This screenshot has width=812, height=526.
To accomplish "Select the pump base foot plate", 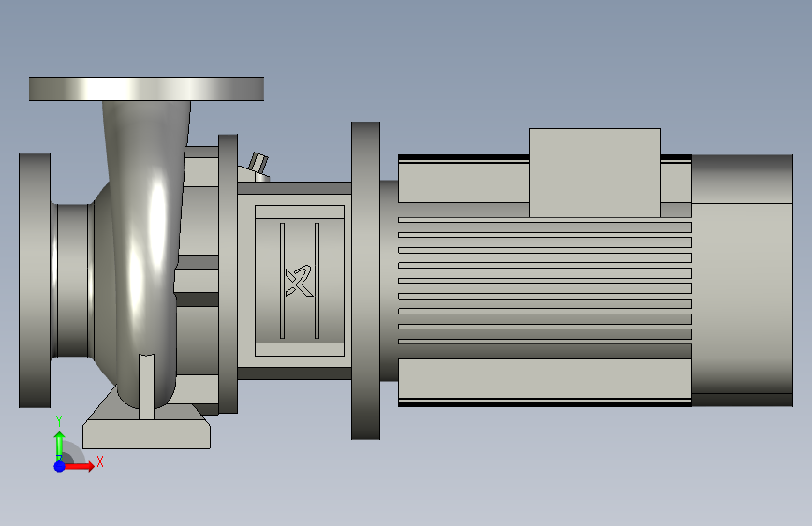I will pos(146,434).
